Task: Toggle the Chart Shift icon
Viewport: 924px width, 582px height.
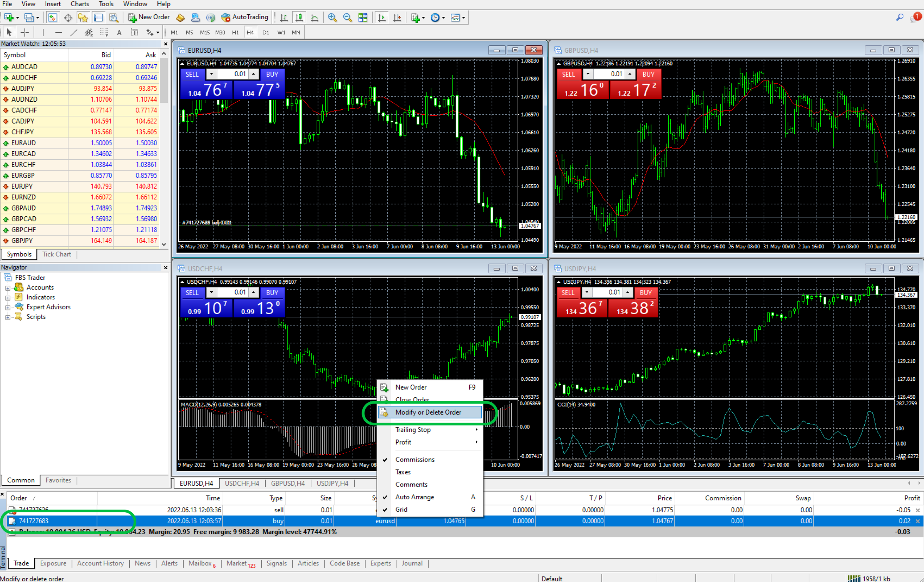Action: point(397,17)
